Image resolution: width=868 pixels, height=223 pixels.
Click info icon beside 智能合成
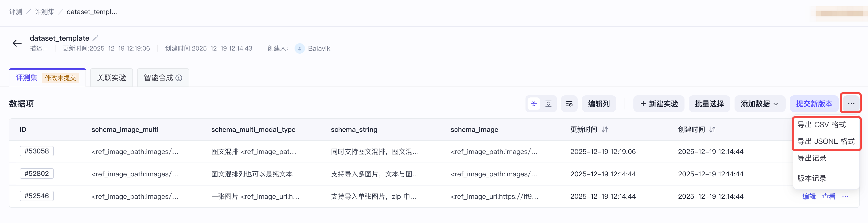[179, 78]
